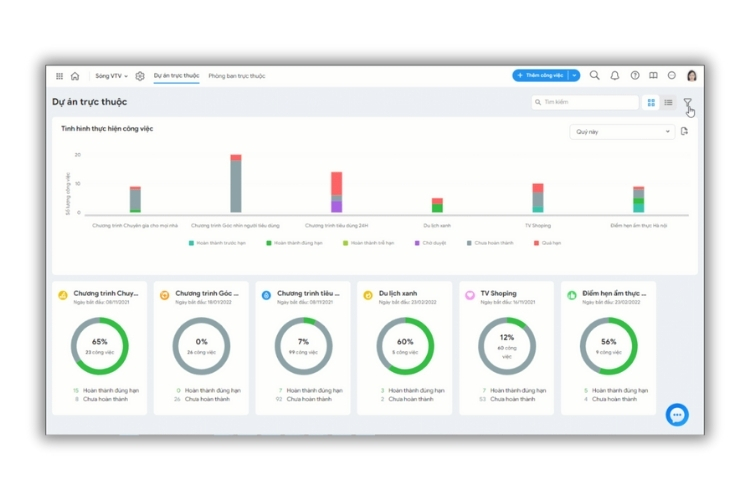Image resolution: width=750 pixels, height=500 pixels.
Task: Go to the Home icon
Action: click(x=75, y=76)
